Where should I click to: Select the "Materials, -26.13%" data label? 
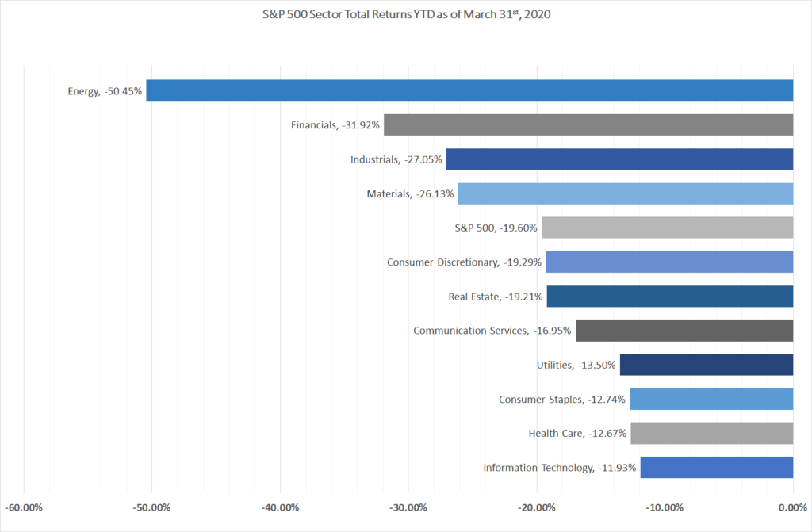[410, 193]
